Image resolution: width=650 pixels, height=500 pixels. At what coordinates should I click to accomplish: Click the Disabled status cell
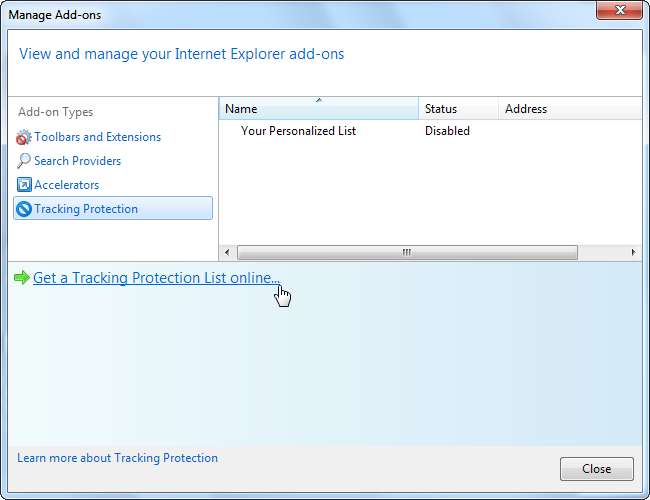point(447,131)
